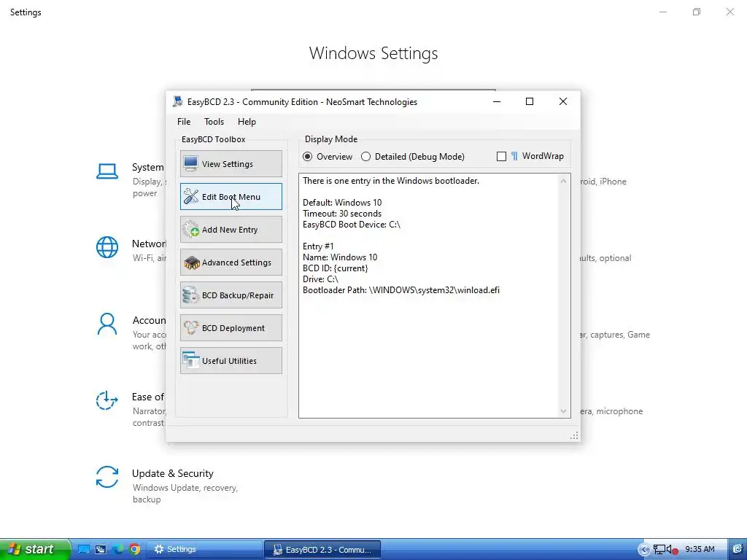
Task: Click the Bootloader Path winload.efi line
Action: pos(401,290)
